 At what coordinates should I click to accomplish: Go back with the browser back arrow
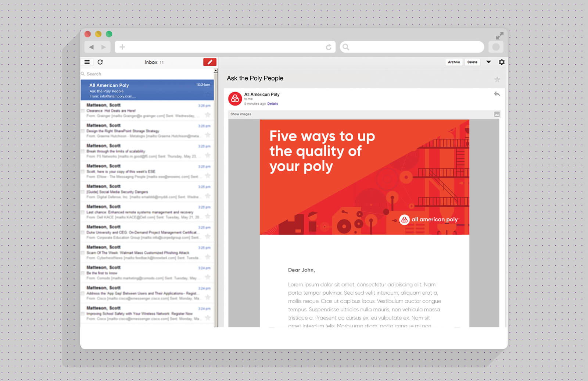92,47
